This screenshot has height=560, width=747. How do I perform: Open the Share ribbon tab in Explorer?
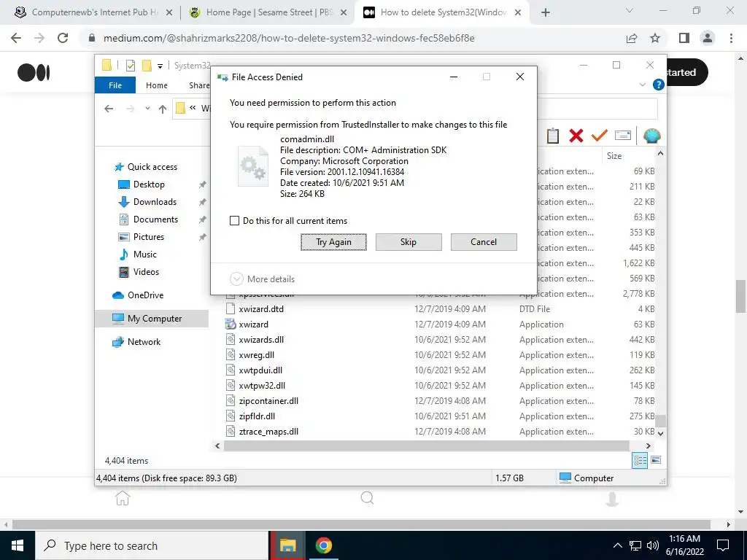point(199,85)
